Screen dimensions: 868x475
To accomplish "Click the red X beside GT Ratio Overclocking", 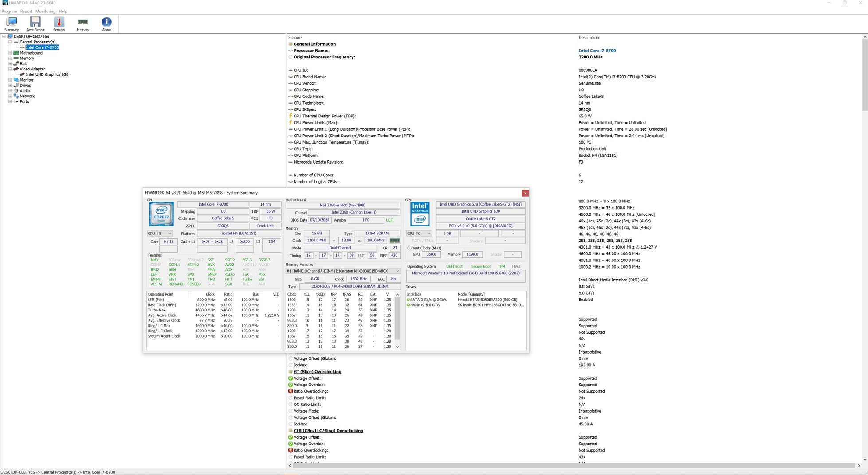I will point(291,391).
